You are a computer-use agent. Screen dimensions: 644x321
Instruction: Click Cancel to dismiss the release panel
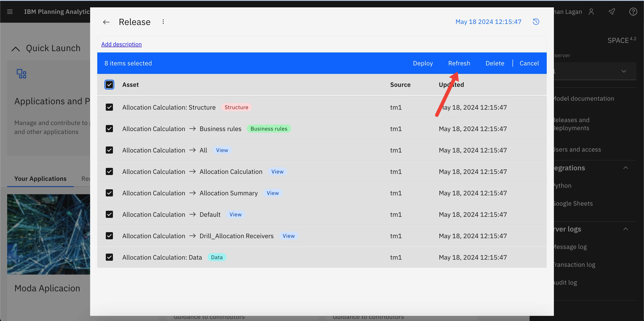coord(530,63)
